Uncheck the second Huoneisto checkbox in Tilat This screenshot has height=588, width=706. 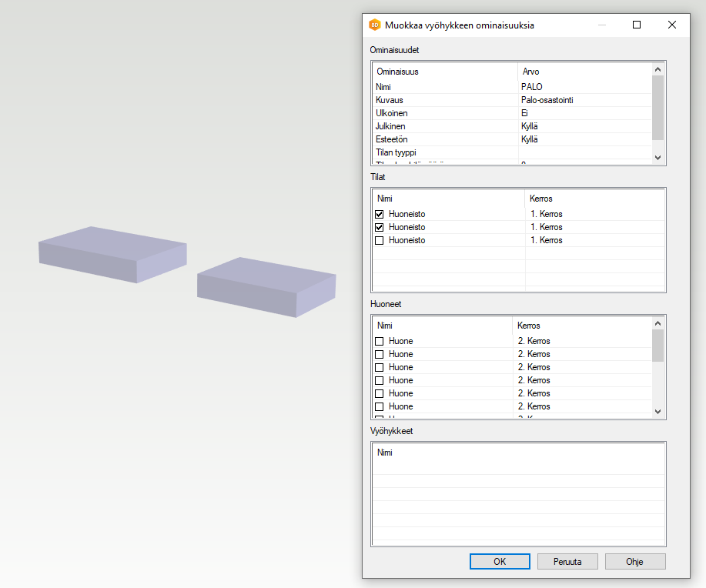[x=380, y=227]
